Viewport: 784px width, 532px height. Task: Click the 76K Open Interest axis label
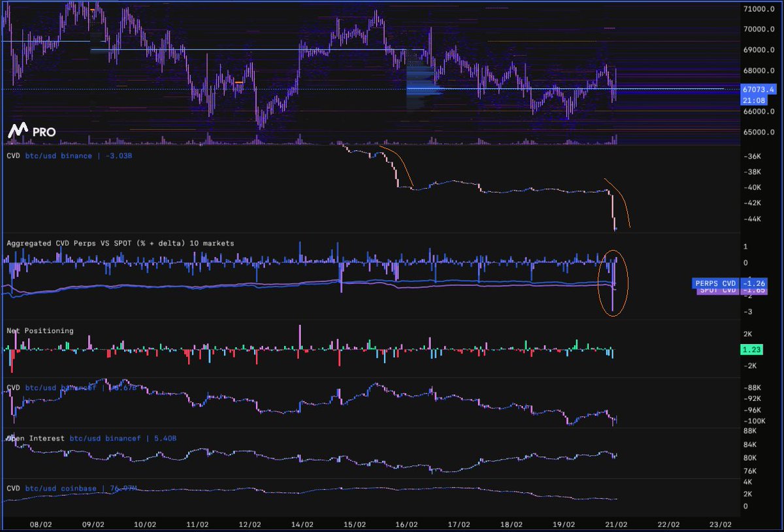pyautogui.click(x=750, y=471)
